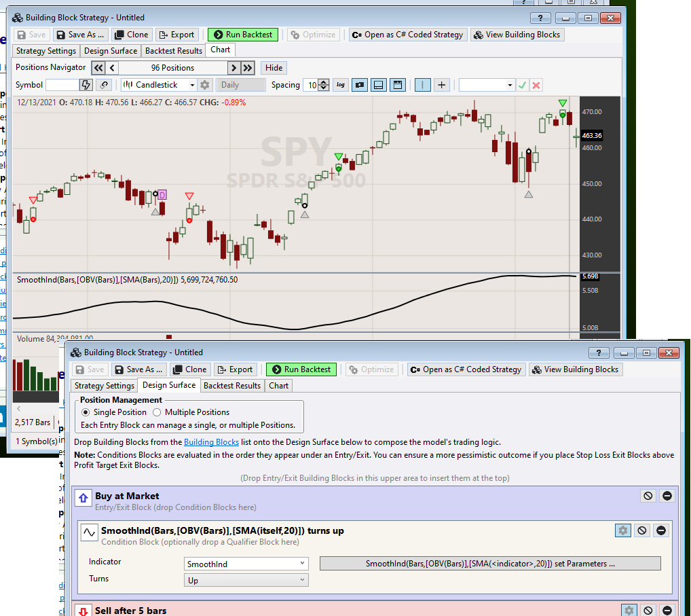Image resolution: width=691 pixels, height=616 pixels.
Task: Click the lightning bolt icon beside Symbol
Action: (x=86, y=85)
